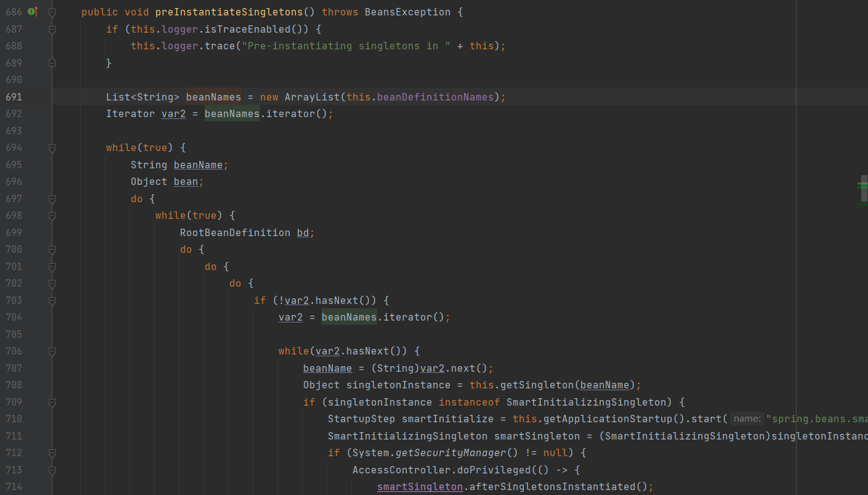Image resolution: width=868 pixels, height=495 pixels.
Task: Collapse the do block fold at line 701
Action: click(52, 266)
